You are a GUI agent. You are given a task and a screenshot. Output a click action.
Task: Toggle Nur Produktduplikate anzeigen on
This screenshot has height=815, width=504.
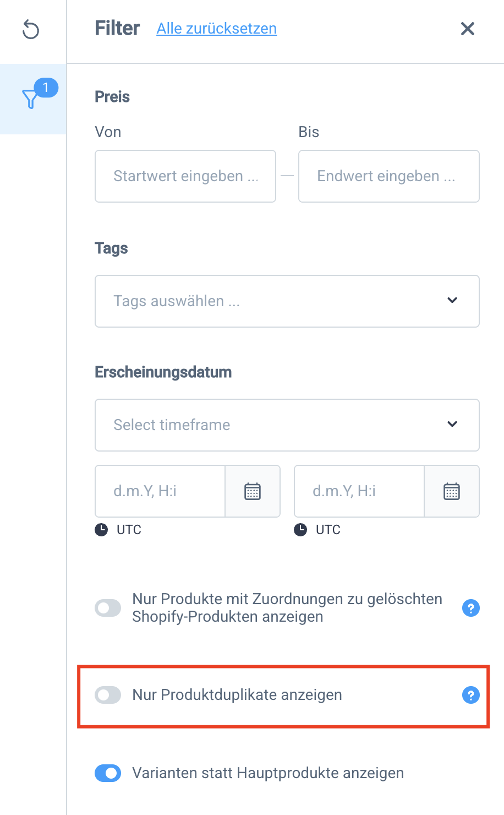tap(108, 695)
